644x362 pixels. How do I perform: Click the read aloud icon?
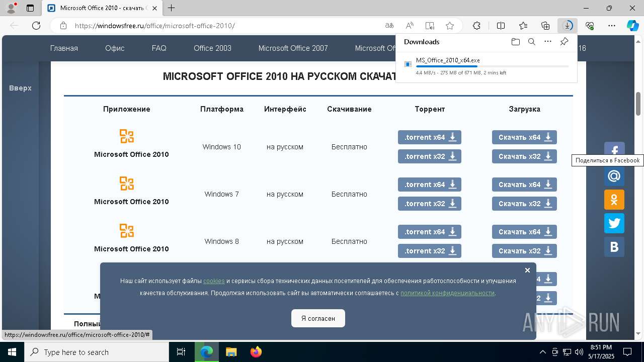click(410, 26)
